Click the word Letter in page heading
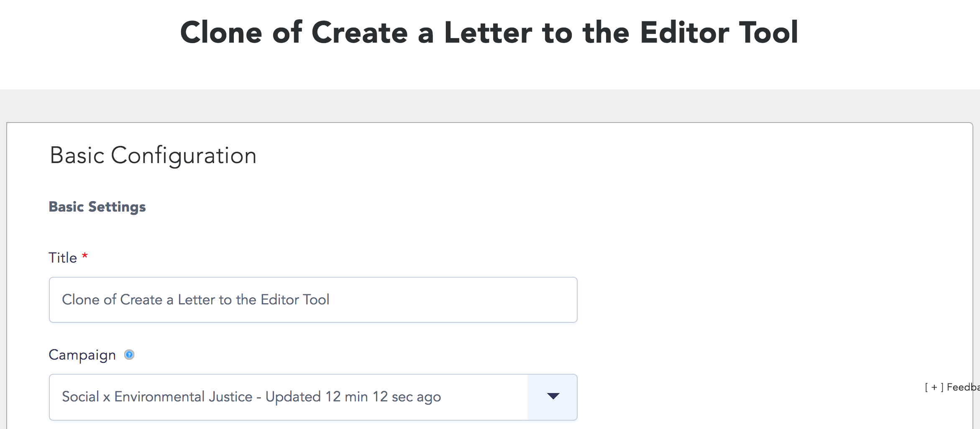Viewport: 980px width, 429px height. (x=488, y=33)
